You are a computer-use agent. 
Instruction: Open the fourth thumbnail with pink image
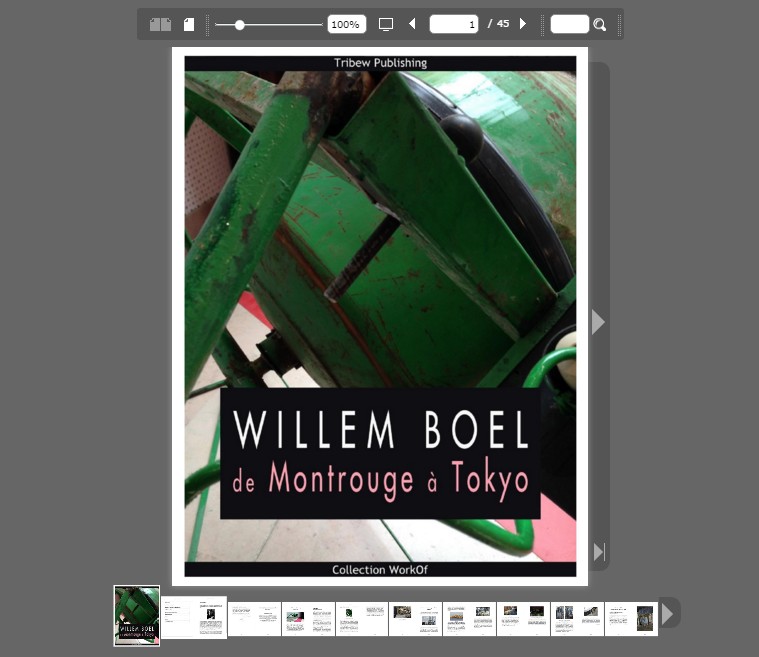pyautogui.click(x=308, y=619)
